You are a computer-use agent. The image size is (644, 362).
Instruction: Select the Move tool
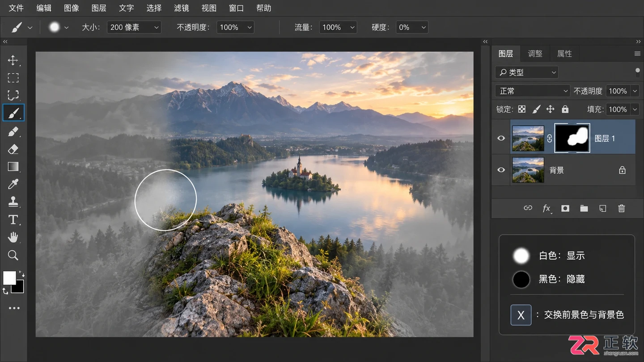click(13, 60)
